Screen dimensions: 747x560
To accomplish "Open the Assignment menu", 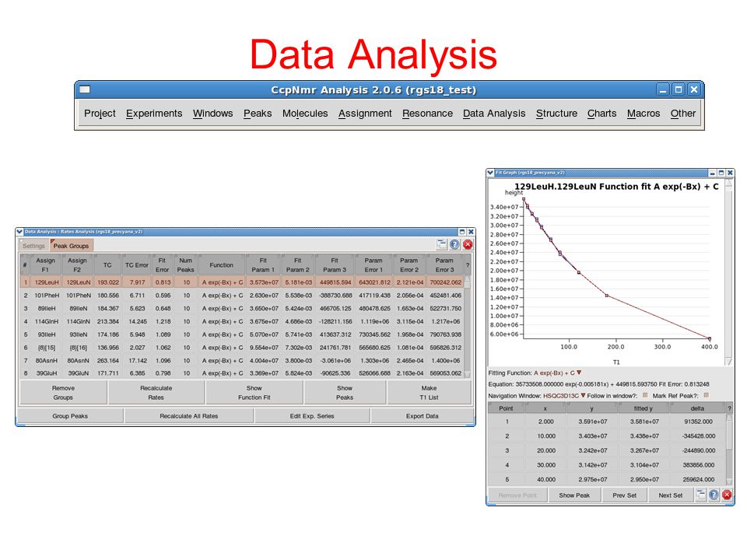I will tap(365, 114).
